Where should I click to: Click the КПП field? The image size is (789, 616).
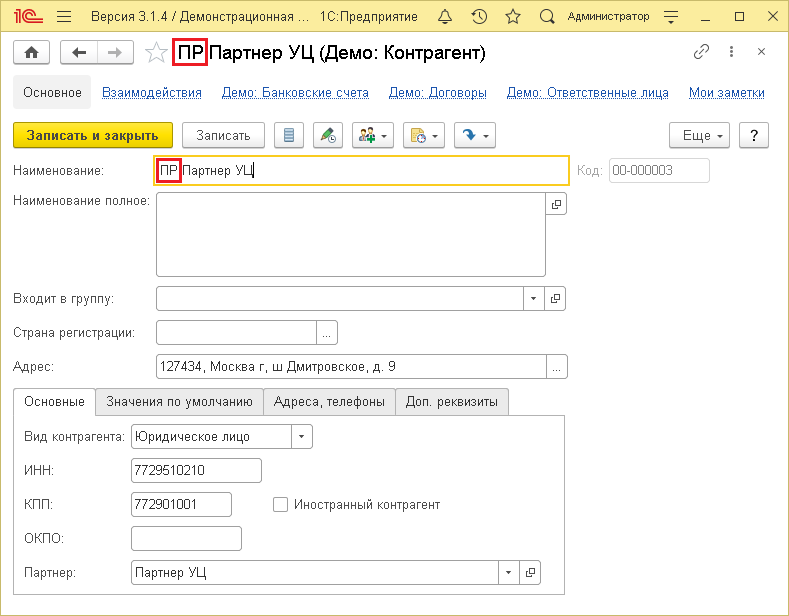point(181,504)
